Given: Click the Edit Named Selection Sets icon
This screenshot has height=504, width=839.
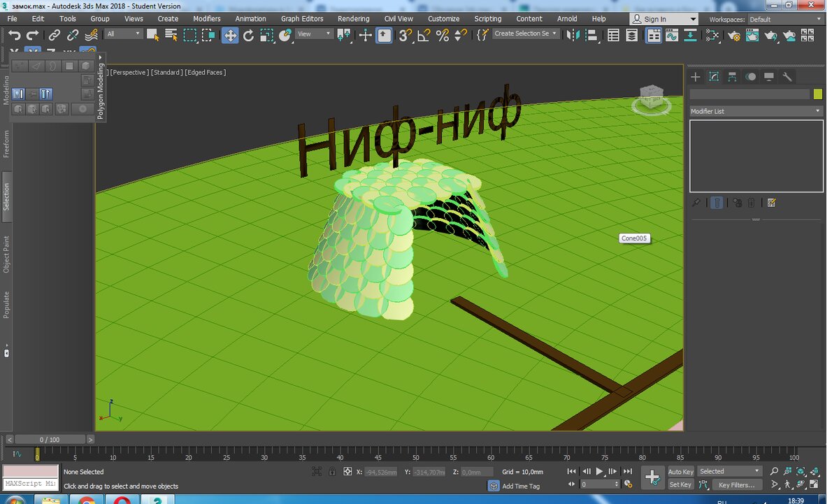Looking at the screenshot, I should pos(482,35).
